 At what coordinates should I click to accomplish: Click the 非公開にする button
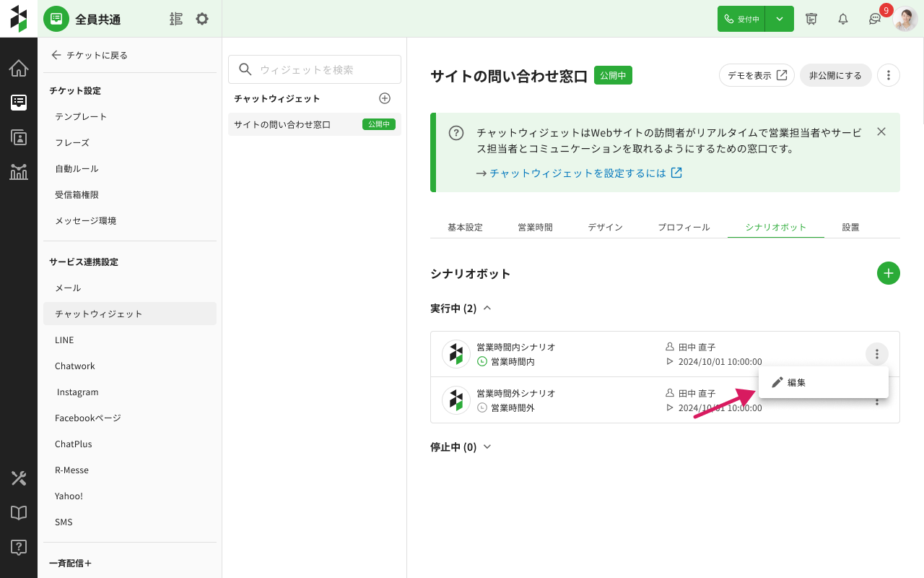835,75
